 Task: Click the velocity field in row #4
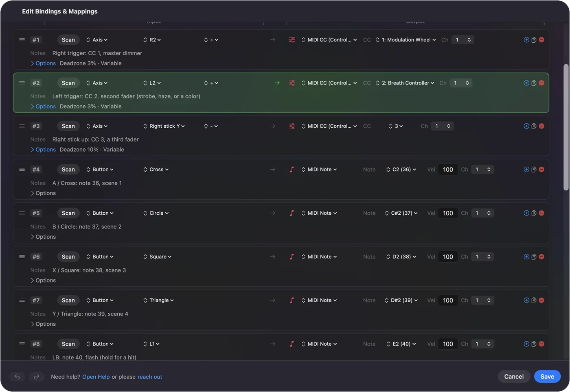tap(448, 170)
